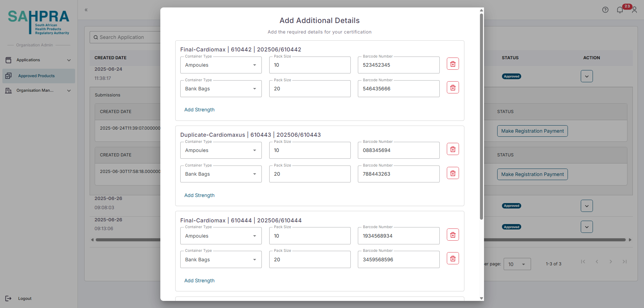The width and height of the screenshot is (644, 308).
Task: Open the user profile icon
Action: (634, 10)
